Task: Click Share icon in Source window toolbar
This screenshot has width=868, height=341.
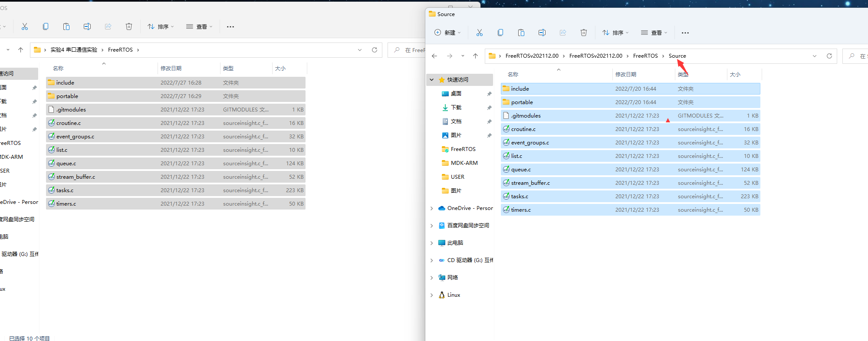Action: [x=562, y=33]
